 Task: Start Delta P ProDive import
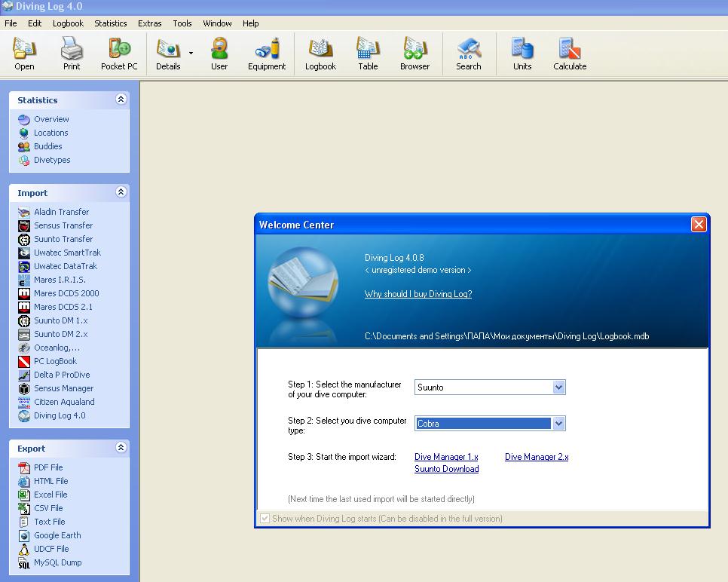coord(54,375)
